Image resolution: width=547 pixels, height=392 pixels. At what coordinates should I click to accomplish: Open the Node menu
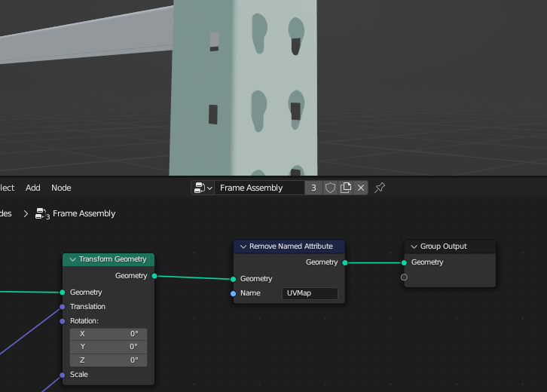click(x=61, y=188)
